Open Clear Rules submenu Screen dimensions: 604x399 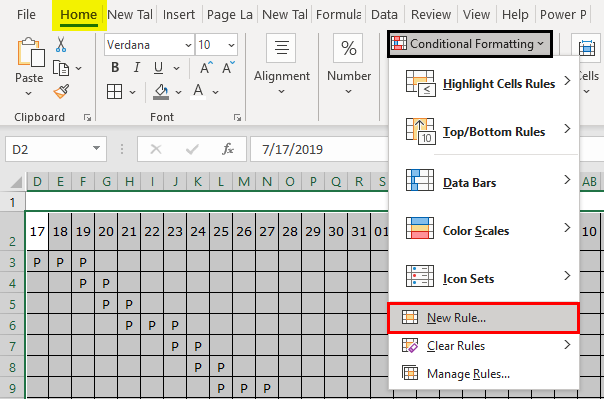[x=484, y=346]
